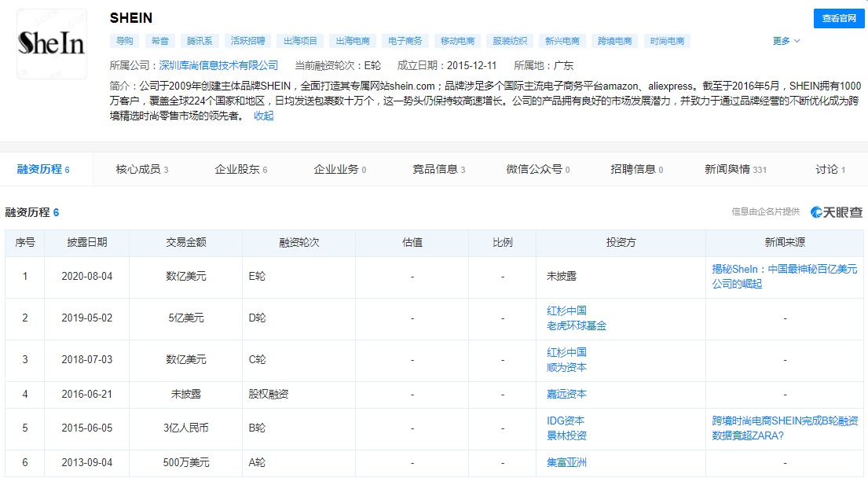The width and height of the screenshot is (868, 485).
Task: Open the 揭秘SheIn news source link
Action: tap(785, 276)
